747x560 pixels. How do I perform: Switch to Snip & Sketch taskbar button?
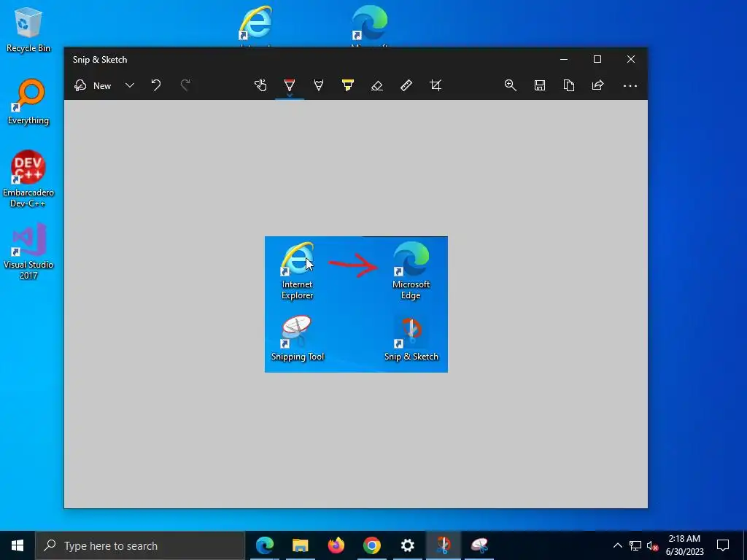443,545
